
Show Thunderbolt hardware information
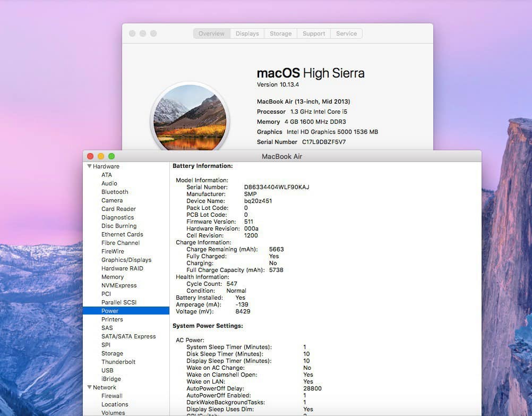(x=118, y=362)
